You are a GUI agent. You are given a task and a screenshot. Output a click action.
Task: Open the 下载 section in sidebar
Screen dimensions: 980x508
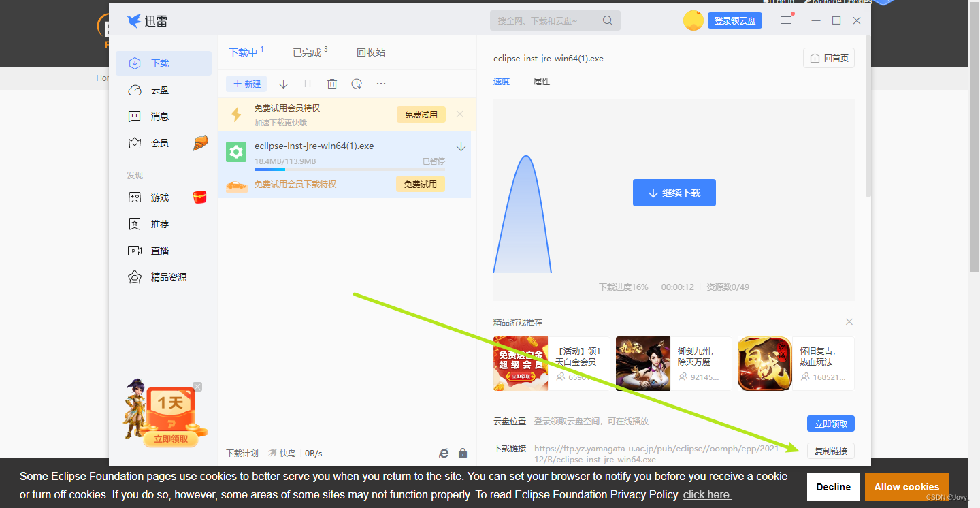point(163,63)
